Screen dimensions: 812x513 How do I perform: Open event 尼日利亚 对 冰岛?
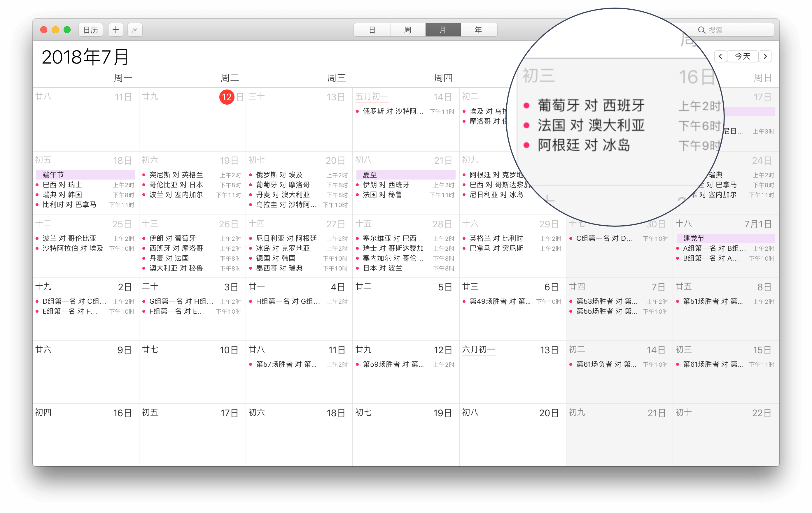tap(496, 194)
